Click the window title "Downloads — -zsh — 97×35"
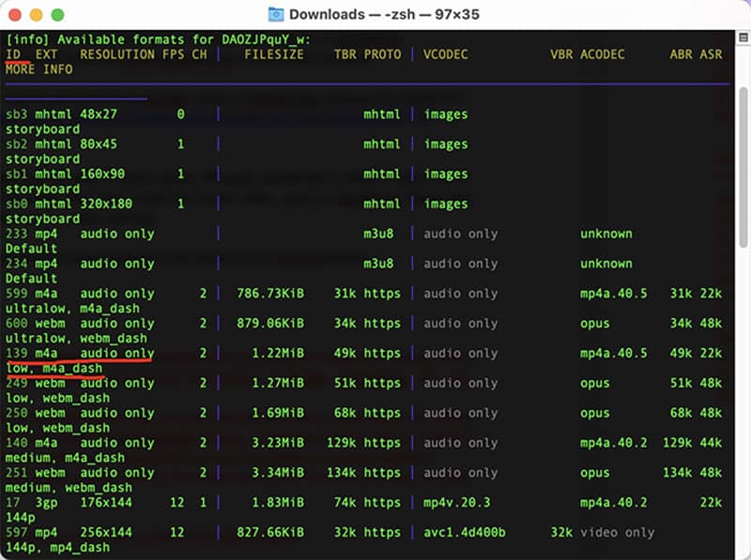Viewport: 751px width, 560px height. click(386, 14)
